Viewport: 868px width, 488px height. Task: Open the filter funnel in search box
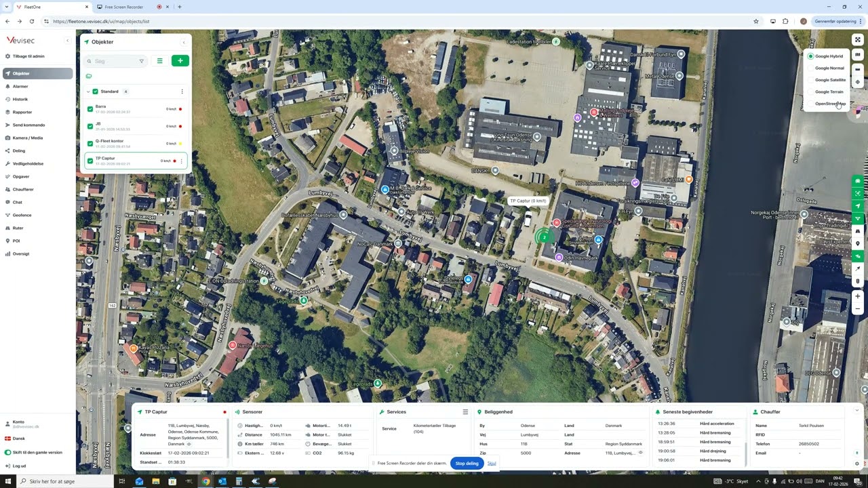pos(141,61)
